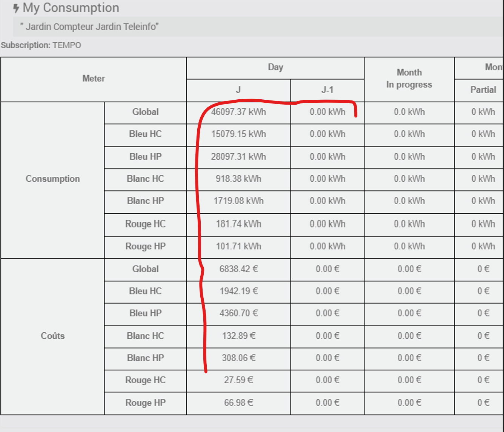Click the lightning bolt icon beside My Consumption
The width and height of the screenshot is (504, 432).
tap(16, 8)
